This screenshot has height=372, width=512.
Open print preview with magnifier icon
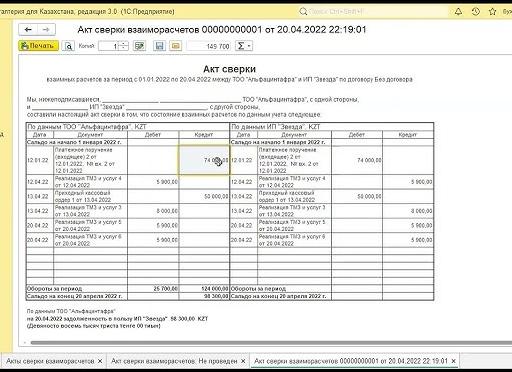tap(68, 46)
